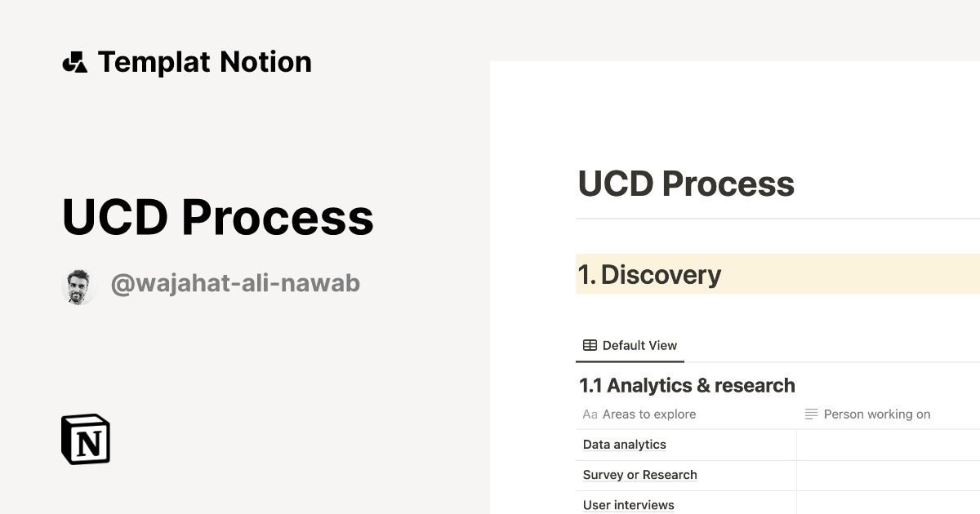
Task: Select the highlighted Discovery section header
Action: click(651, 275)
